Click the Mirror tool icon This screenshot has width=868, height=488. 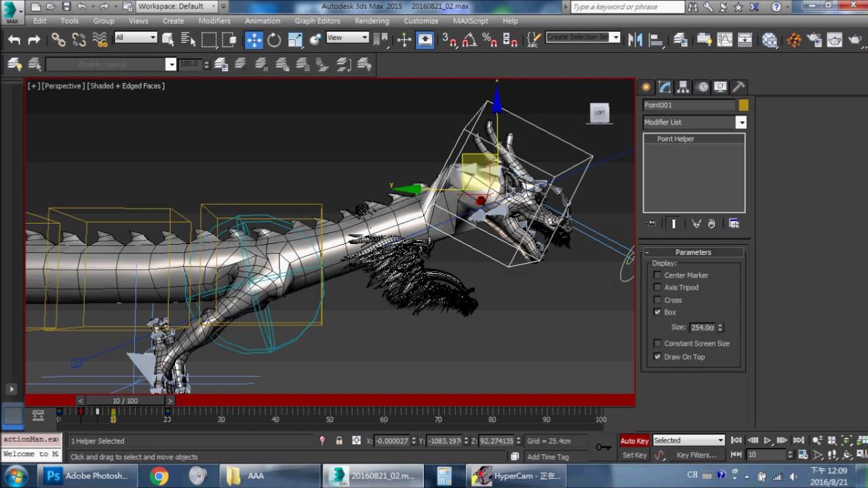pyautogui.click(x=635, y=39)
